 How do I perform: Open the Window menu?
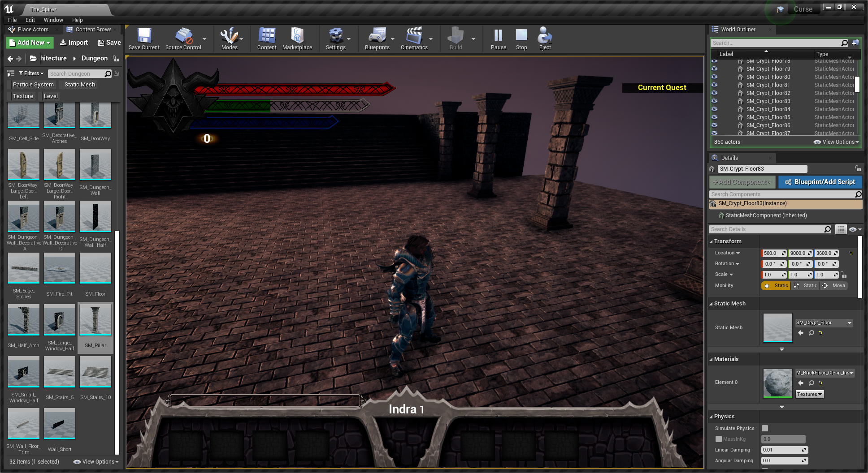53,20
